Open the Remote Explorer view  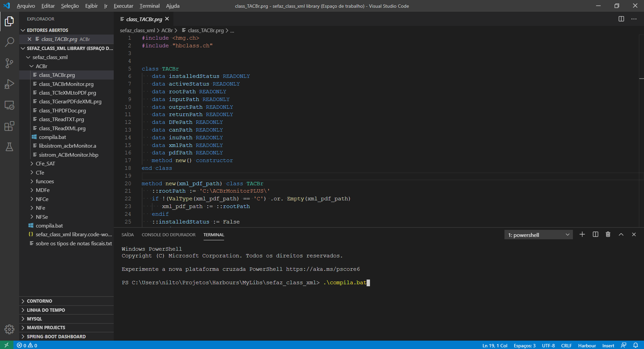9,105
